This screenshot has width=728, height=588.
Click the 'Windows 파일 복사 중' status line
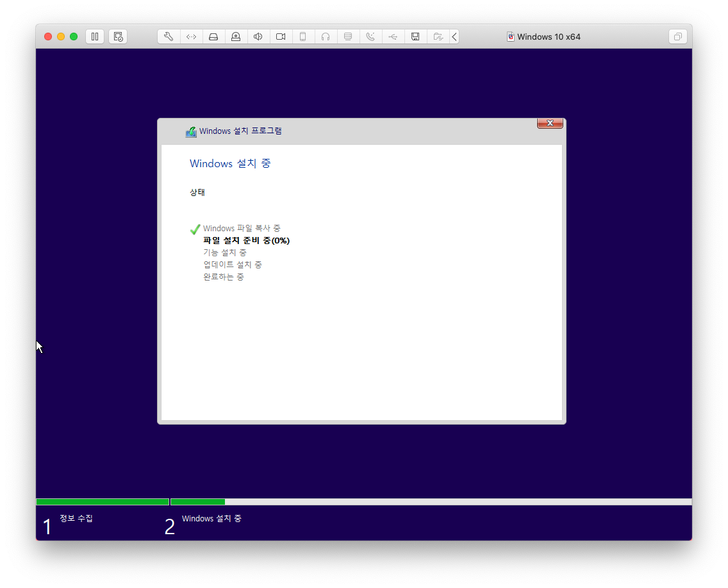point(242,228)
